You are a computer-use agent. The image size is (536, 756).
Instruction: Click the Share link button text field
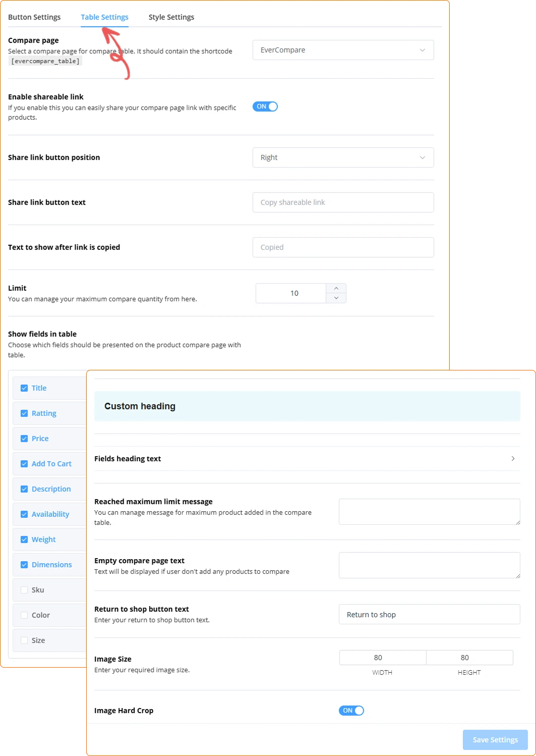coord(343,202)
